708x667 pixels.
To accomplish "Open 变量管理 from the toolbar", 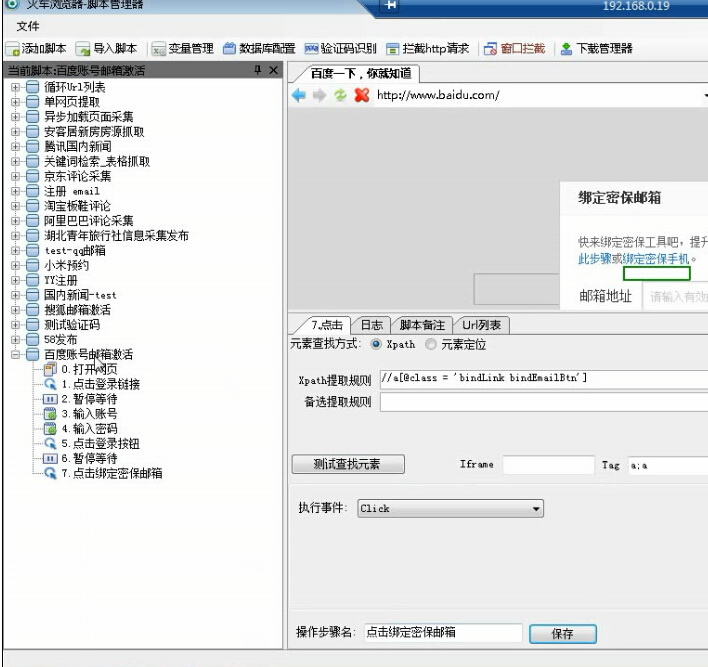I will (x=182, y=49).
